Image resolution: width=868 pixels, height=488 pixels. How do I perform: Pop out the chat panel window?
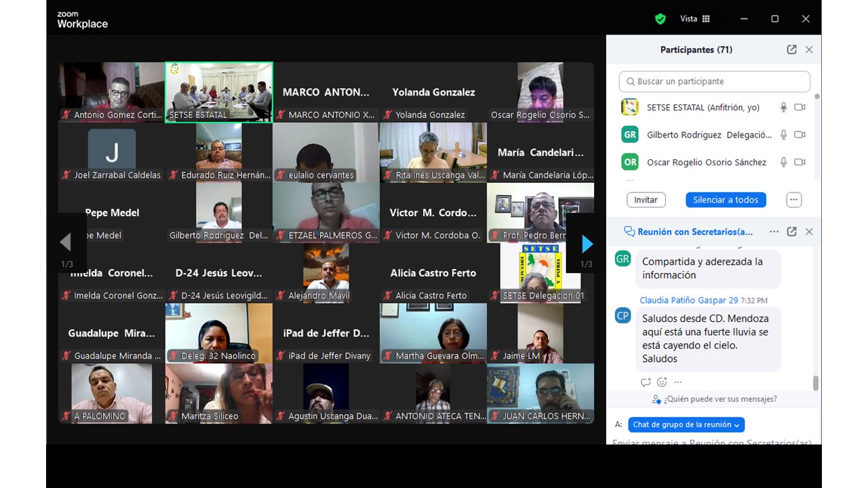(x=791, y=232)
